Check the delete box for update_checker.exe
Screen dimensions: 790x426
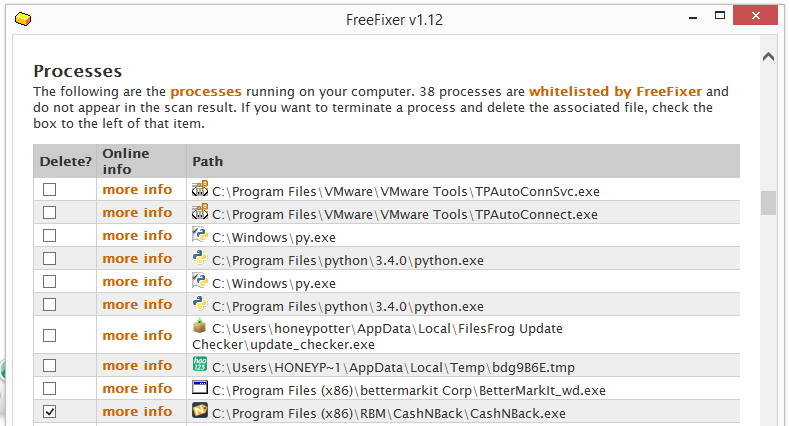tap(49, 335)
